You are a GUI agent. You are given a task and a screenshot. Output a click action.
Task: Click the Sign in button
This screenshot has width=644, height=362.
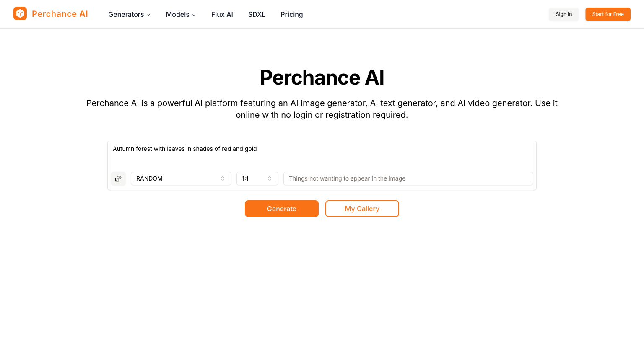[x=563, y=14]
